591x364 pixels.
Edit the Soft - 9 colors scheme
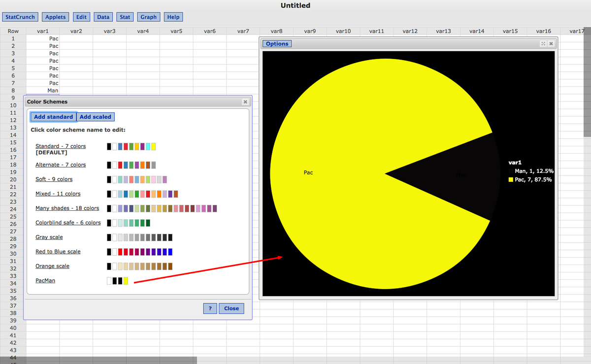point(54,179)
